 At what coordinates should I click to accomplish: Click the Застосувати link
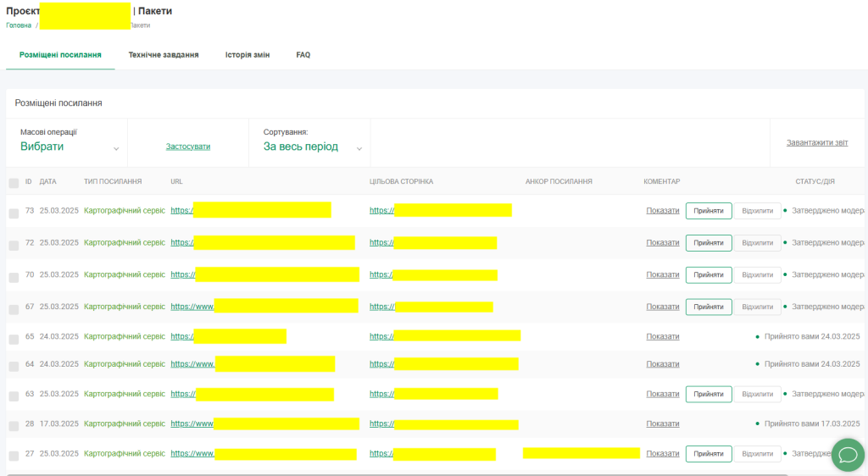click(188, 147)
